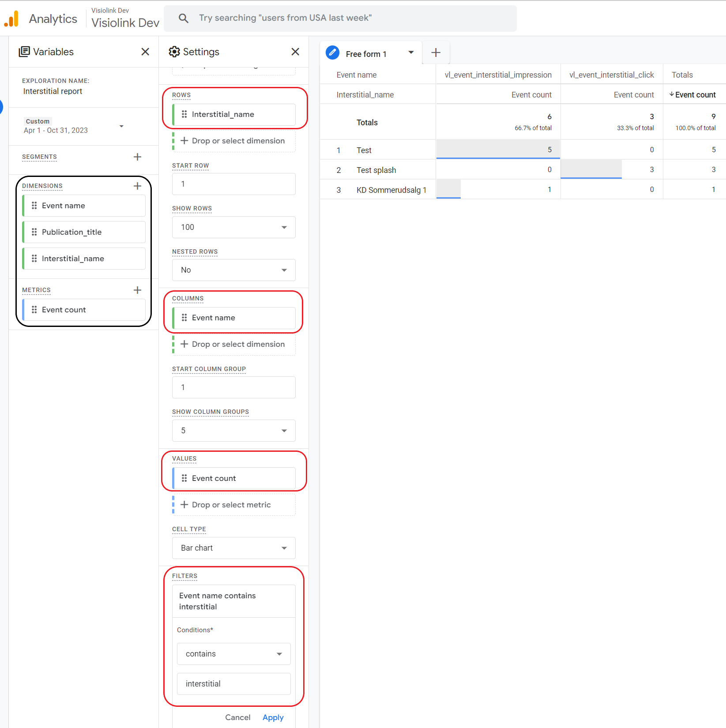Click the Settings gear icon

[174, 52]
